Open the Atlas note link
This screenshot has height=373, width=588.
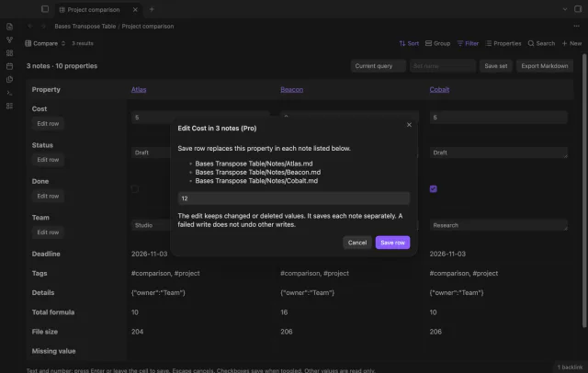coord(139,90)
